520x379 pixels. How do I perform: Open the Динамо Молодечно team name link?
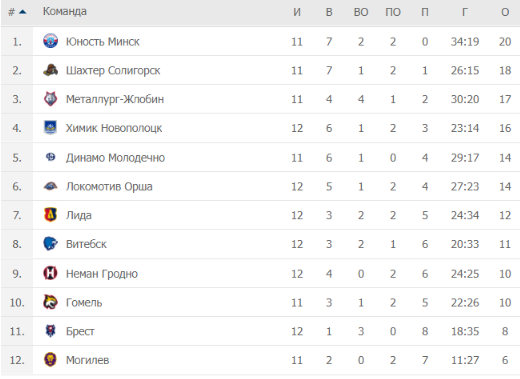coord(115,157)
